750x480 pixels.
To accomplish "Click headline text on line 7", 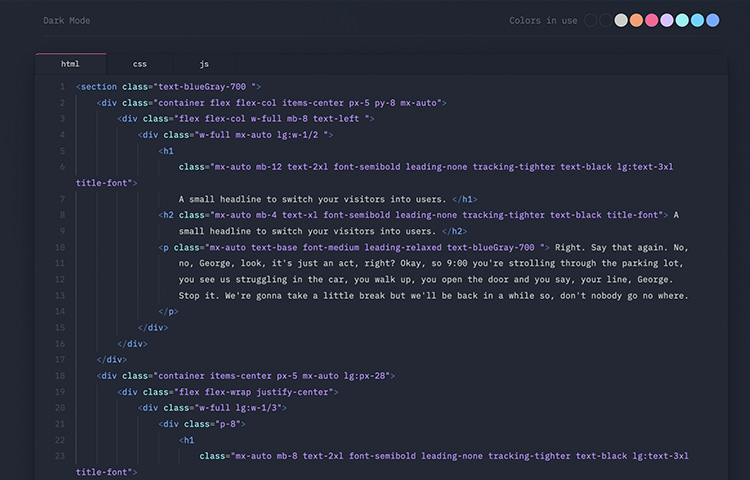I will coord(312,199).
